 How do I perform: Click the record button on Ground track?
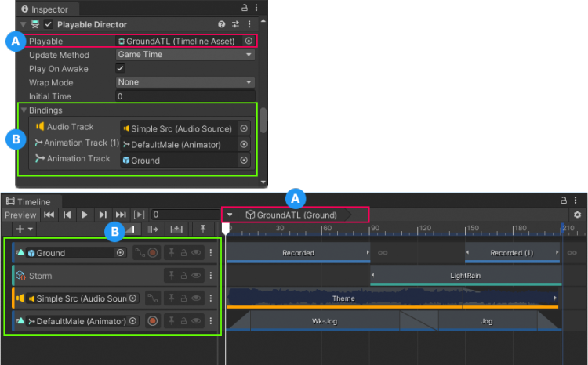[153, 253]
